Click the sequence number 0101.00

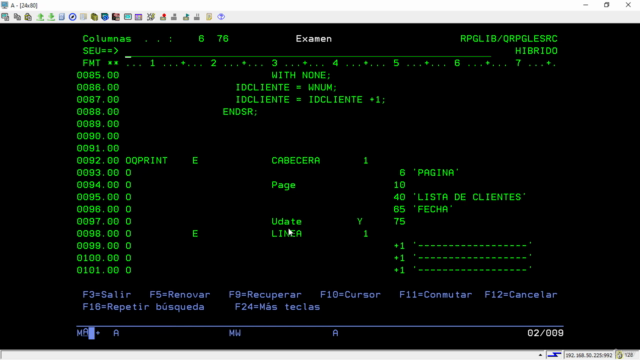click(x=98, y=270)
